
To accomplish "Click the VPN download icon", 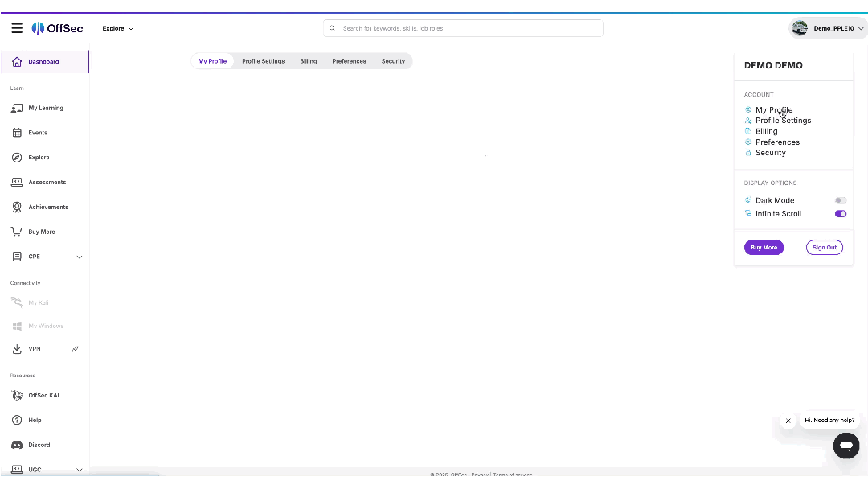I will [x=17, y=349].
